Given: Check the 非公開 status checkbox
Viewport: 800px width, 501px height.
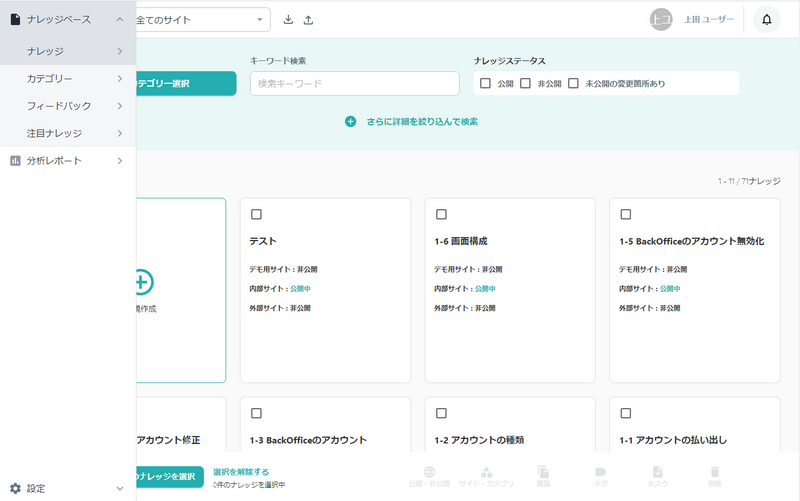Looking at the screenshot, I should [525, 84].
